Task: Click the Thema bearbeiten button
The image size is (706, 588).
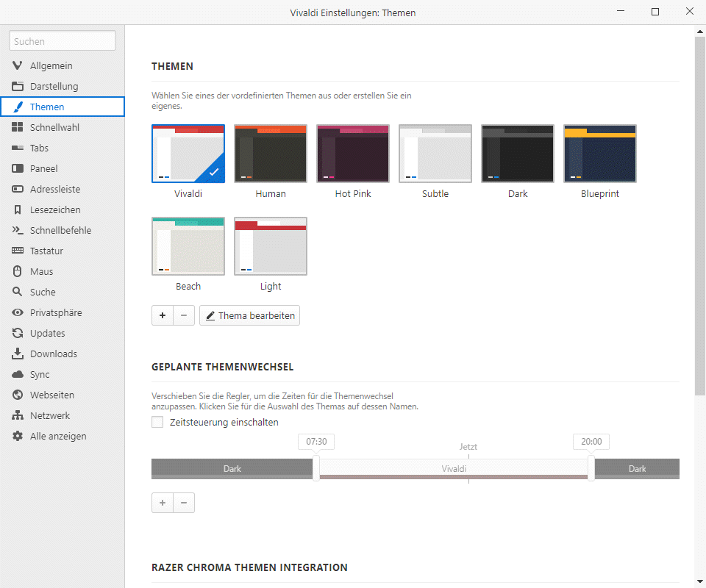Action: click(x=249, y=315)
